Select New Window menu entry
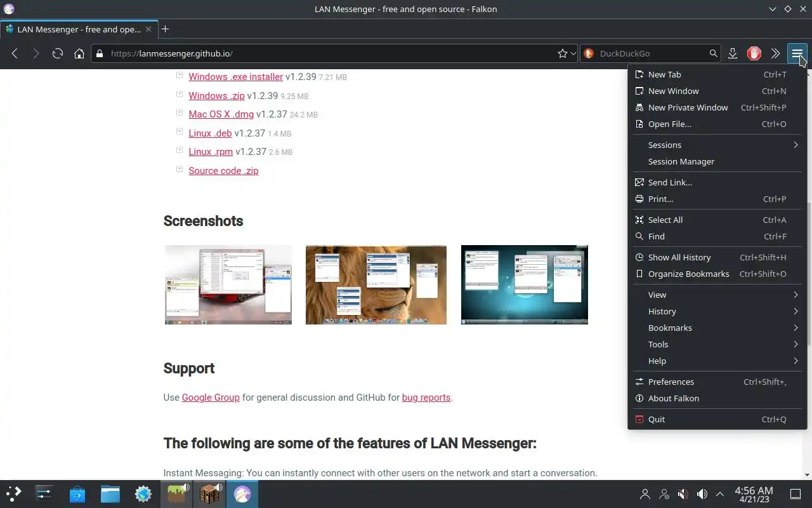812x508 pixels. pyautogui.click(x=717, y=91)
